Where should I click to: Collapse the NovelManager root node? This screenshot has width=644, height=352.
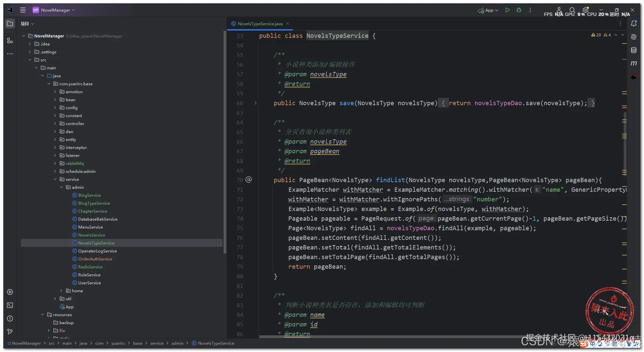(24, 36)
